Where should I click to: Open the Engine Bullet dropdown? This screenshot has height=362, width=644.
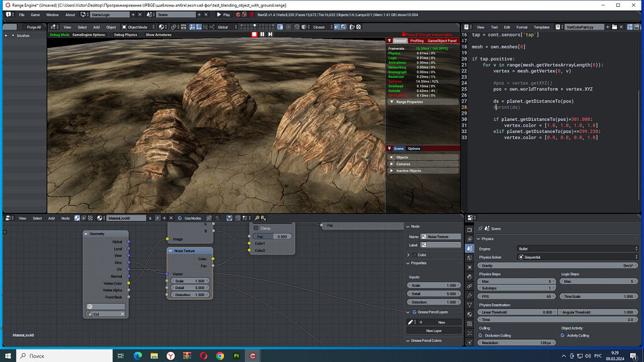[577, 249]
